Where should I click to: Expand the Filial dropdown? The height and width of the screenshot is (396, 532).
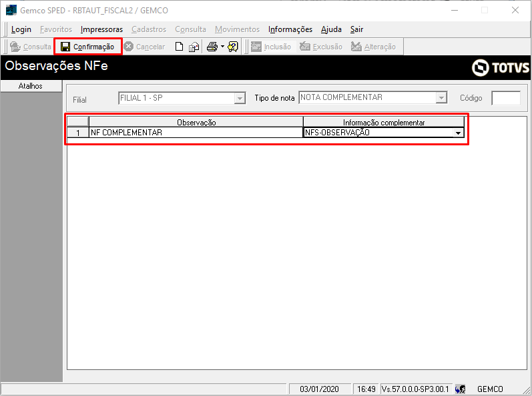(x=240, y=98)
